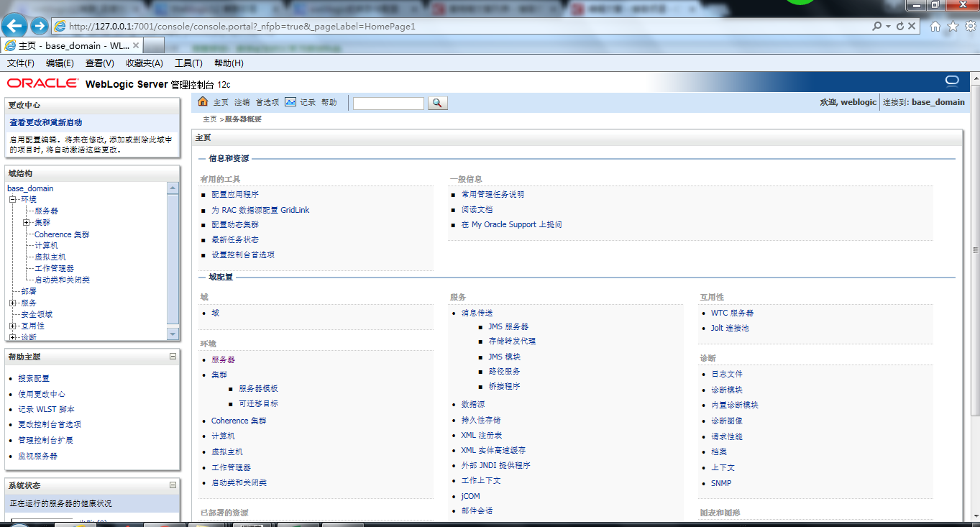
Task: Expand the 集群 tree node
Action: (x=27, y=222)
